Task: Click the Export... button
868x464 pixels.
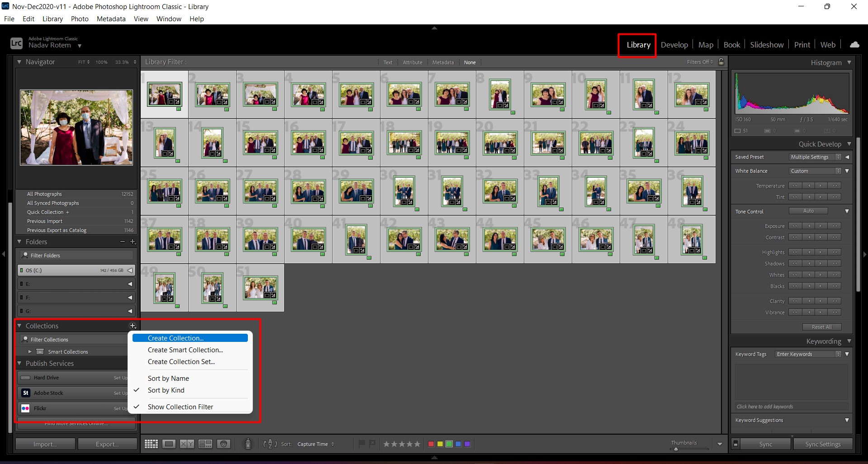Action: [x=107, y=444]
